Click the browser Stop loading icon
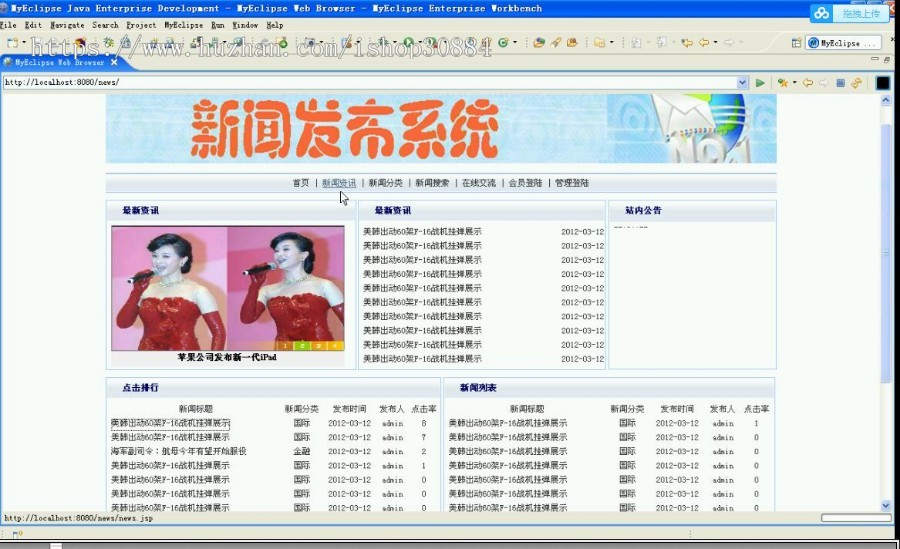900x549 pixels. click(840, 83)
